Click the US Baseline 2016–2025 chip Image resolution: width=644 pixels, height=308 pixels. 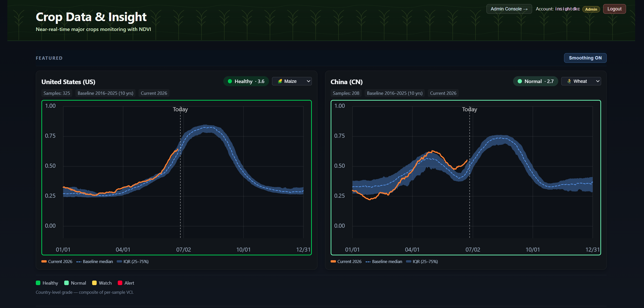[105, 93]
